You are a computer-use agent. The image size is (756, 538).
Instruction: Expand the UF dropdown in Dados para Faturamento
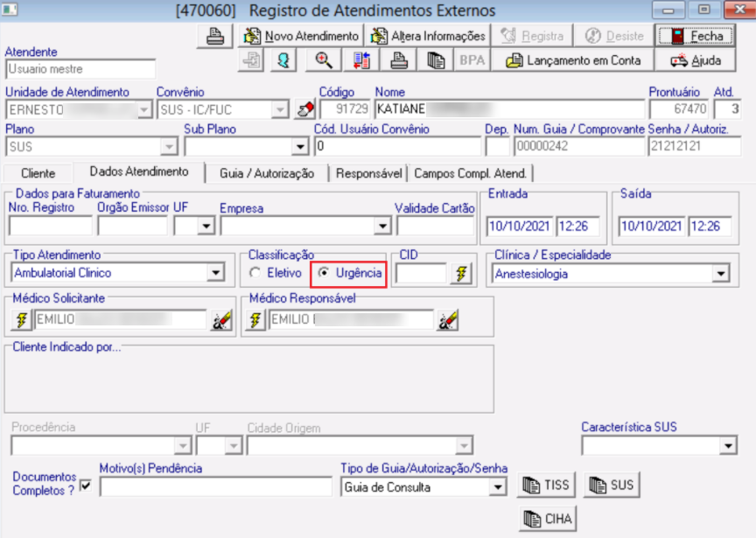pos(206,226)
